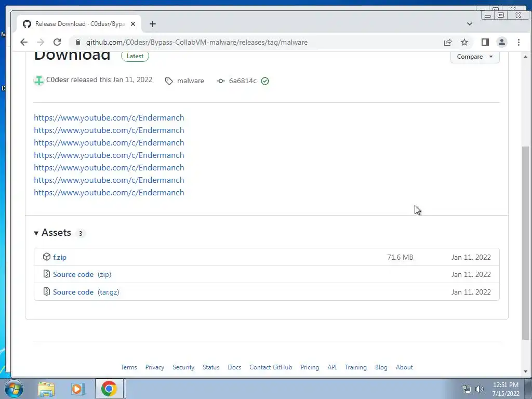The width and height of the screenshot is (532, 399).
Task: Click the verified signature check icon
Action: 265,81
